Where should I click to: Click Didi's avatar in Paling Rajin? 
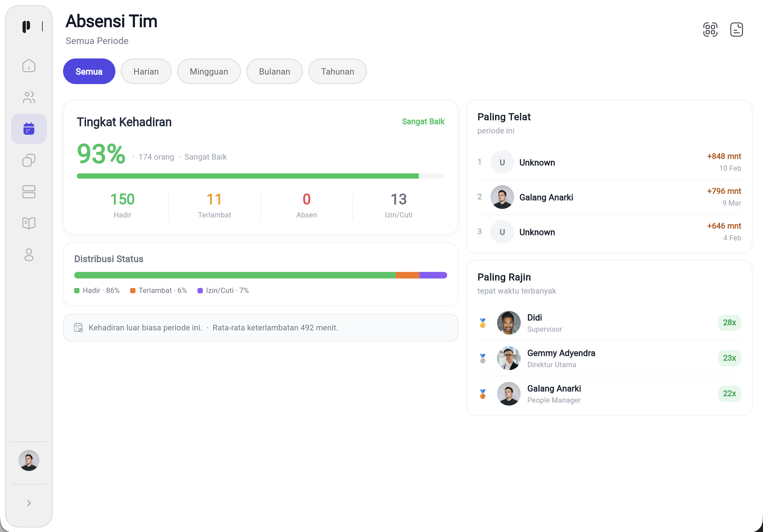[x=509, y=323]
